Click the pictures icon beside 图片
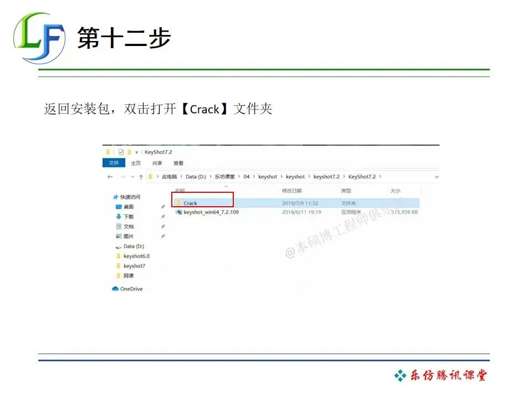Image resolution: width=532 pixels, height=399 pixels. point(119,236)
